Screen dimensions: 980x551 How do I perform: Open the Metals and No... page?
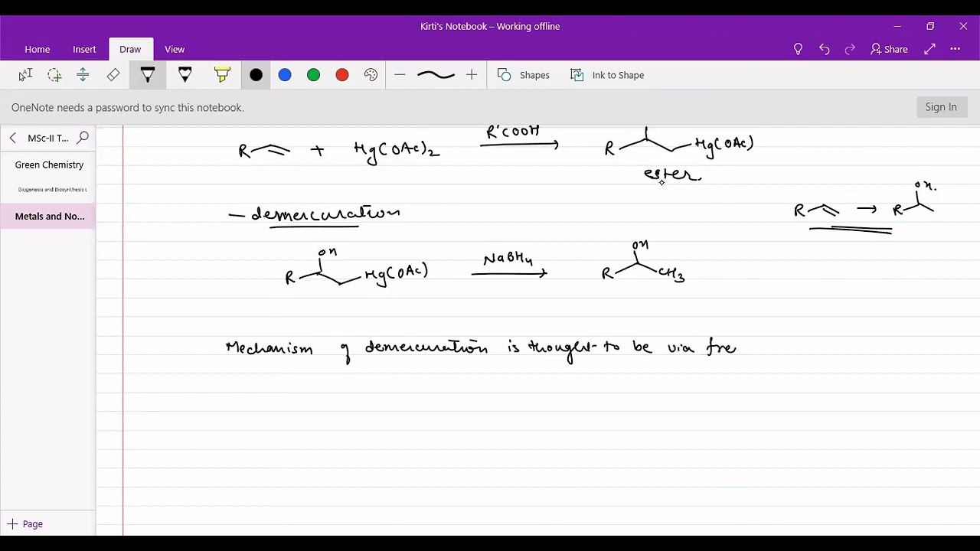coord(49,217)
